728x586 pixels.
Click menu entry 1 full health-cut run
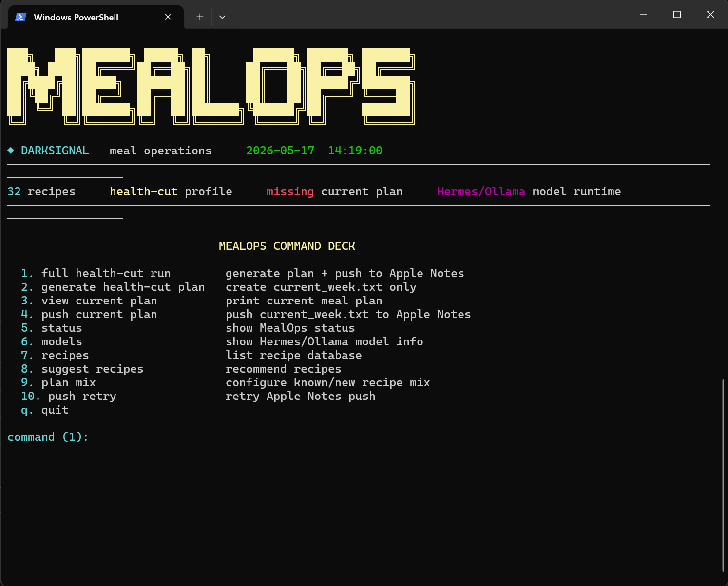pos(96,273)
